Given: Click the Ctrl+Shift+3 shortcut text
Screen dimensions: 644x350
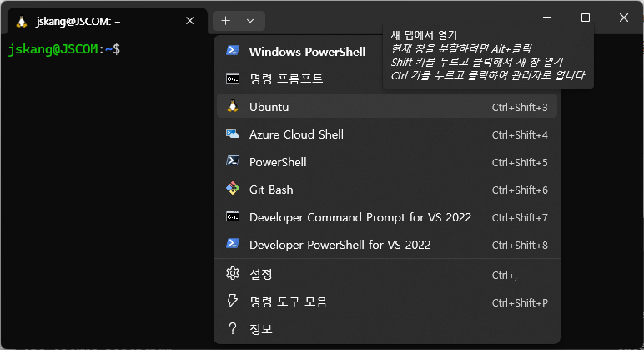Looking at the screenshot, I should 520,108.
